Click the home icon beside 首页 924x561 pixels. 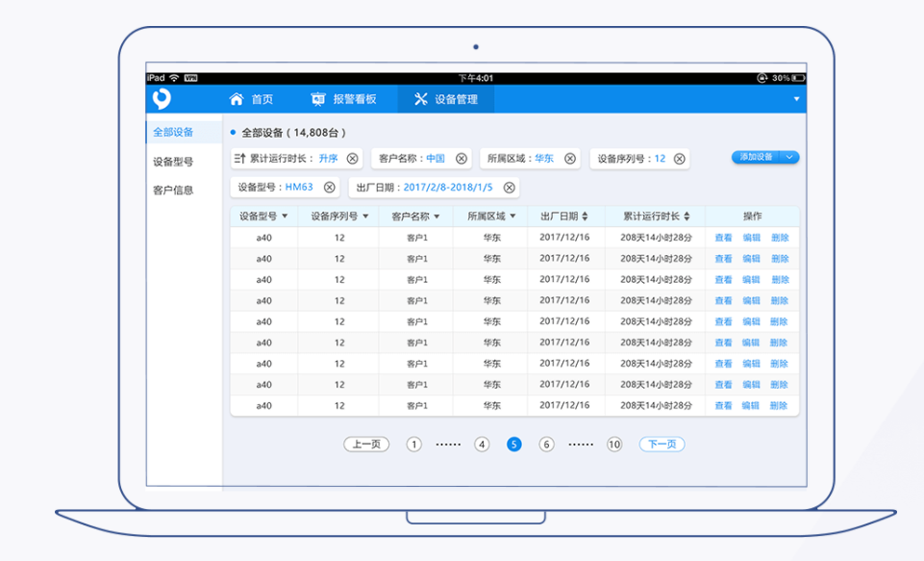[x=237, y=99]
